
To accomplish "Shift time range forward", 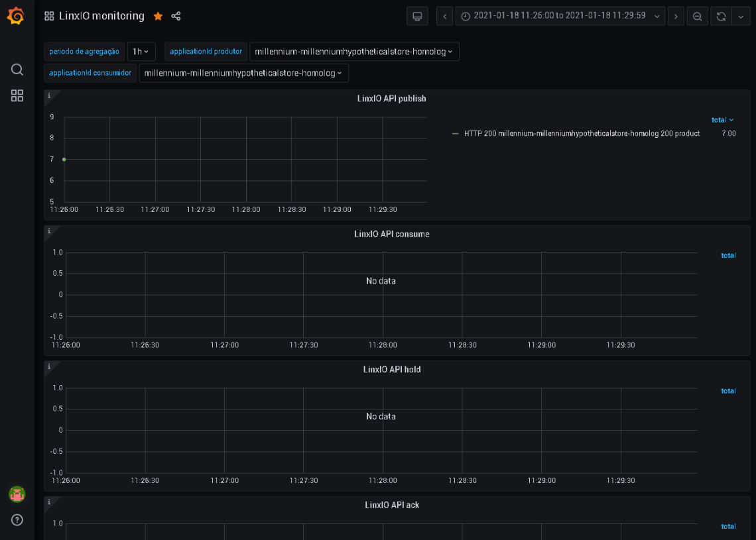I will click(x=676, y=17).
